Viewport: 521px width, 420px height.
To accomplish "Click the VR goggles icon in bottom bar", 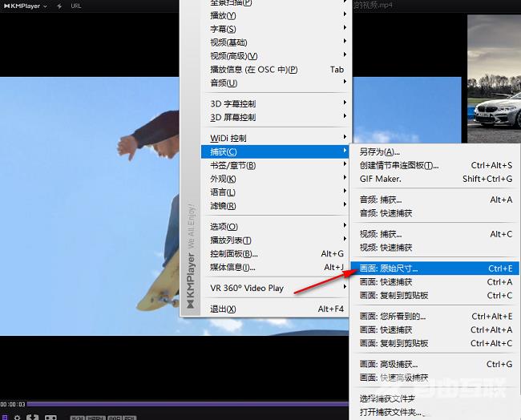I will 50,417.
